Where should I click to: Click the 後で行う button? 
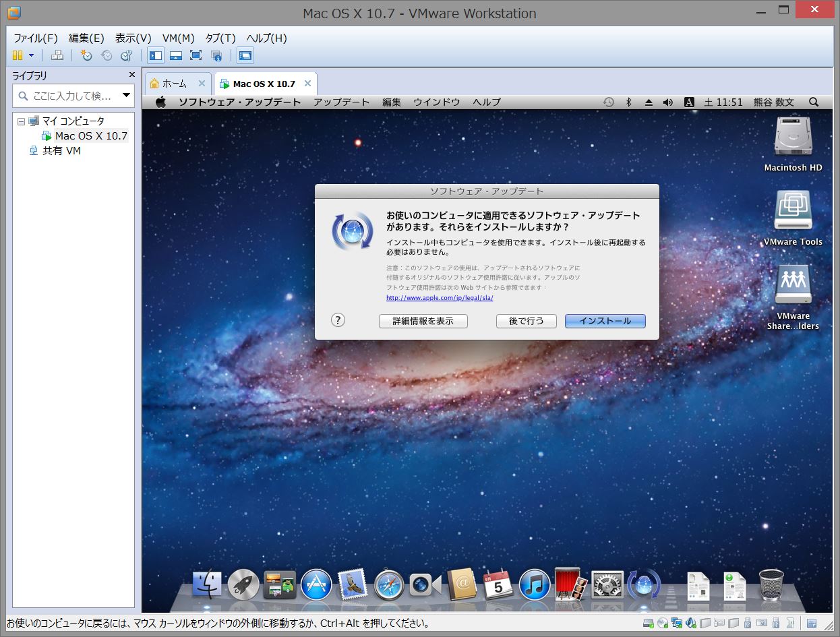(526, 321)
